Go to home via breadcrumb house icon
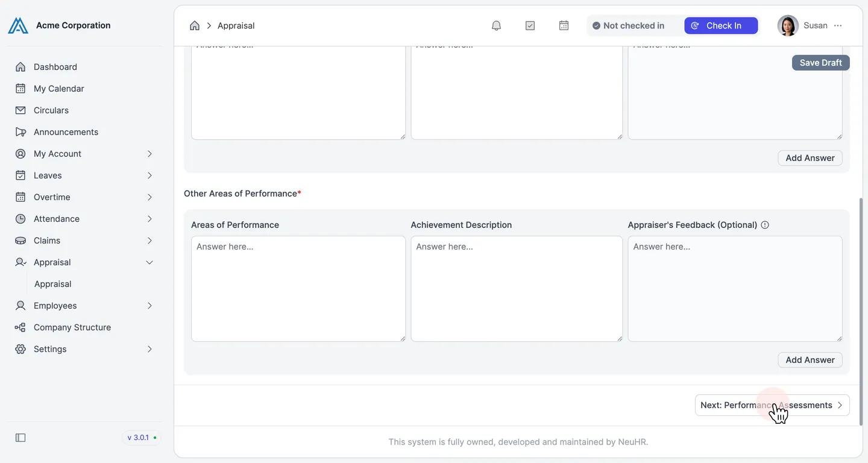Screen dimensions: 868x463 (x=195, y=25)
